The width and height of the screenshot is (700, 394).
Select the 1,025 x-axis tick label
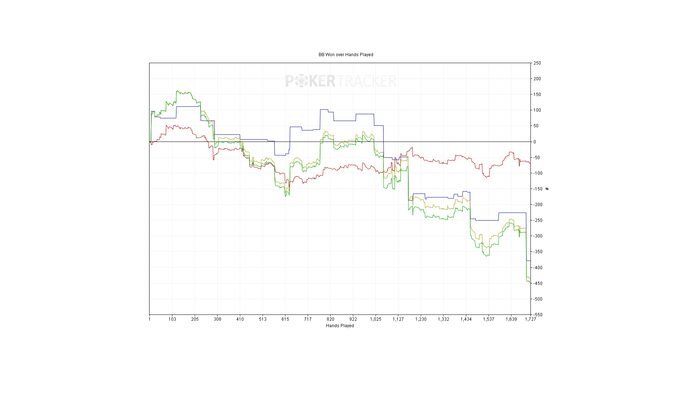(375, 319)
